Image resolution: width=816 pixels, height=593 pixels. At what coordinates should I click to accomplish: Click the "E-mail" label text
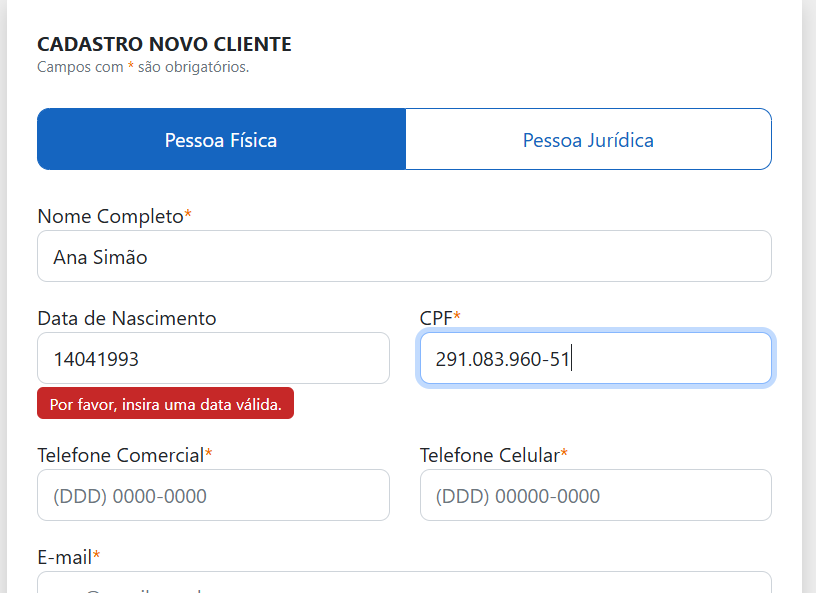pyautogui.click(x=64, y=556)
